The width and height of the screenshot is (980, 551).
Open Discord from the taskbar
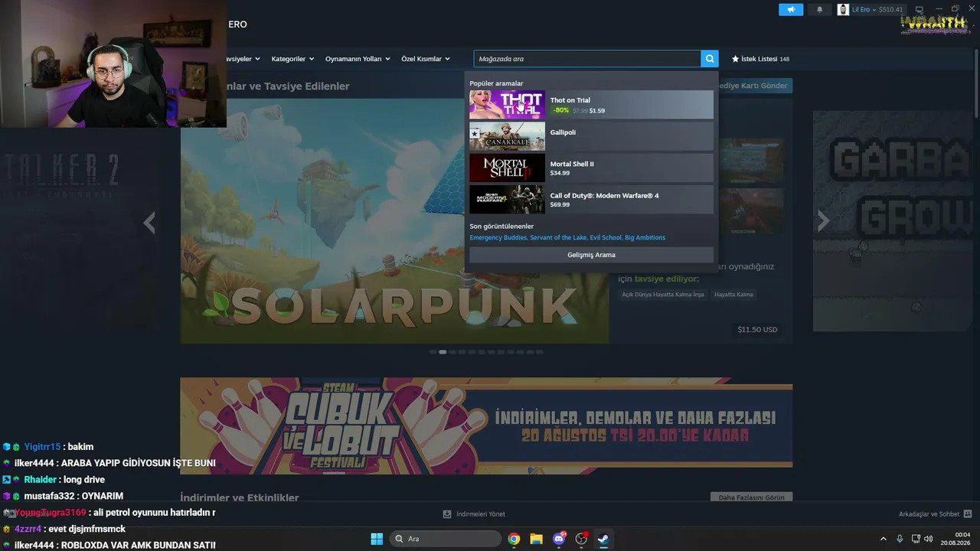(559, 539)
